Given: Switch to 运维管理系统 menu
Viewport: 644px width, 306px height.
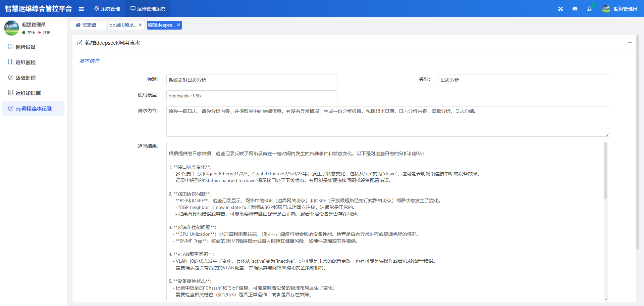Looking at the screenshot, I should (x=148, y=9).
